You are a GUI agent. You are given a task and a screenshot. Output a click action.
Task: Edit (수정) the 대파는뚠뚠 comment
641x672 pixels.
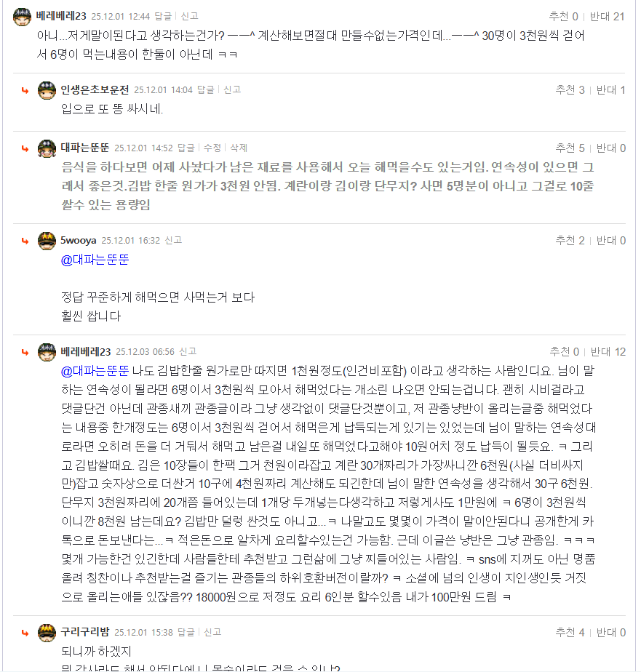pos(212,148)
